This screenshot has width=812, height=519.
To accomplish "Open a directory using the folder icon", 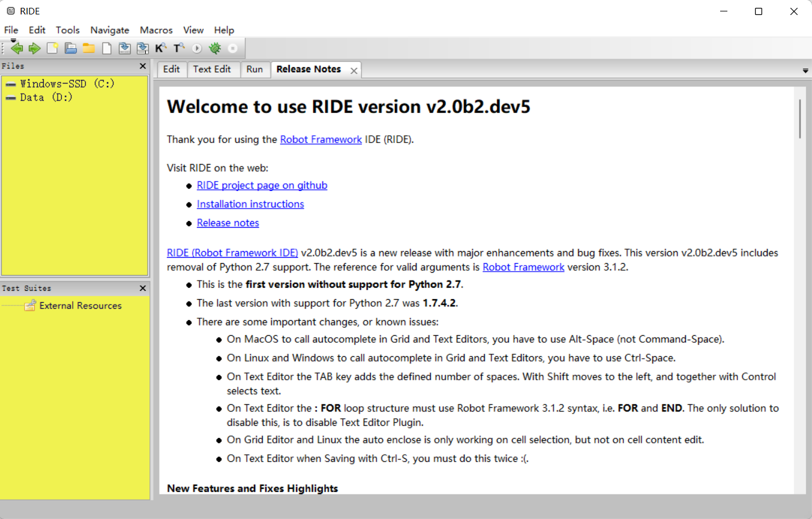I will [x=88, y=48].
